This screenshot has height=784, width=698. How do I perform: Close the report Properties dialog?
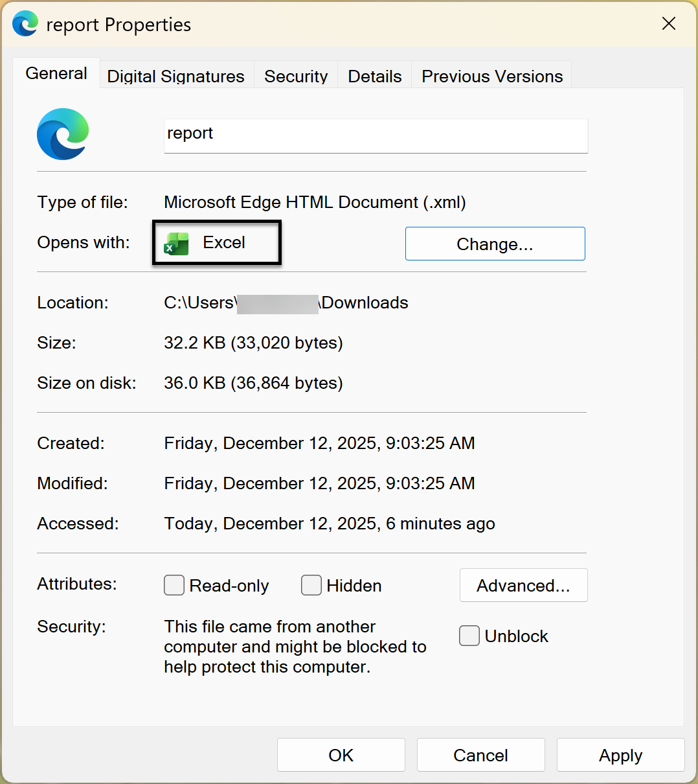coord(669,24)
